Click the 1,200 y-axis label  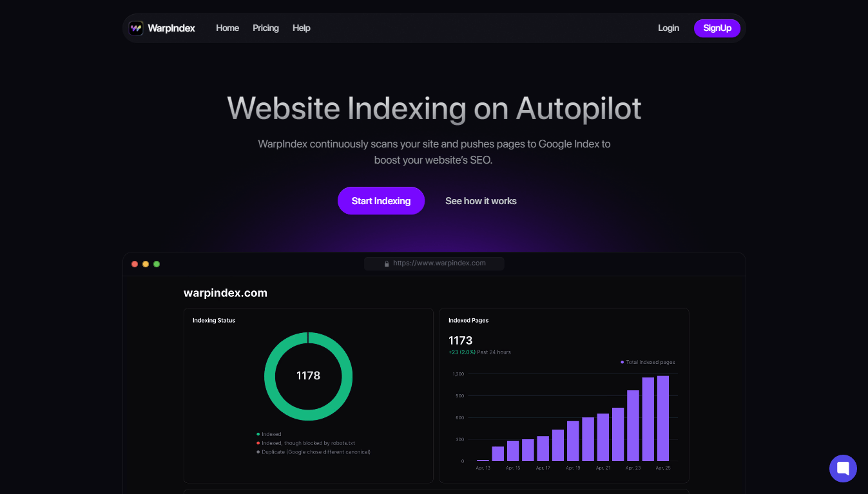click(458, 374)
